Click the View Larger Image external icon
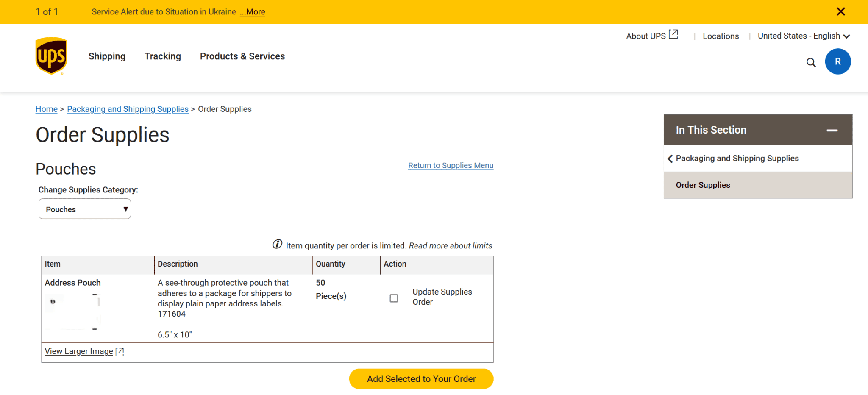The image size is (868, 395). pyautogui.click(x=120, y=351)
